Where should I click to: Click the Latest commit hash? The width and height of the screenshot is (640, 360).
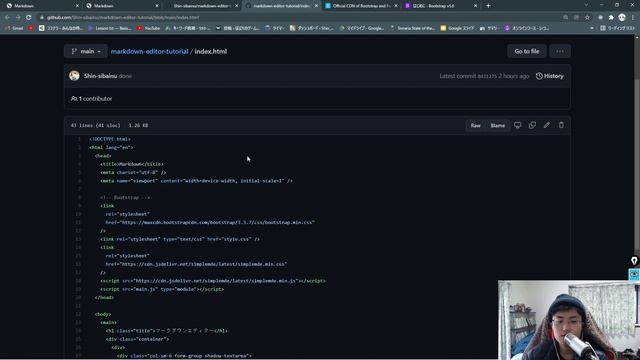tap(487, 76)
